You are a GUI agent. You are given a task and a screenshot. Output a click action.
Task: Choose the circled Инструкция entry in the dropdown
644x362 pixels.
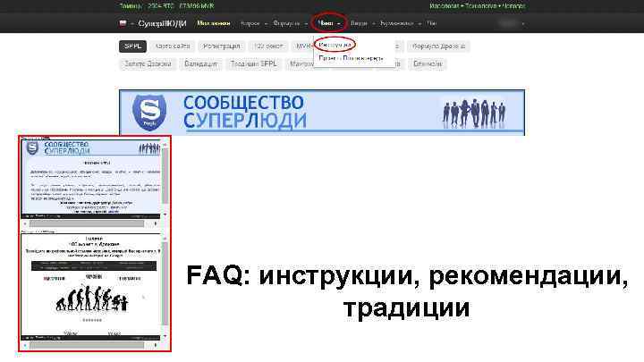tap(335, 45)
